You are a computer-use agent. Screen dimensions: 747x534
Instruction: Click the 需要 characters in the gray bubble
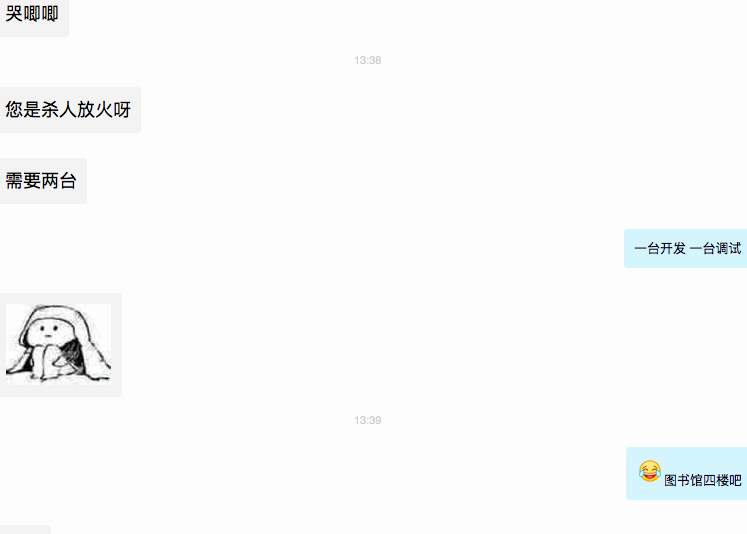23,181
